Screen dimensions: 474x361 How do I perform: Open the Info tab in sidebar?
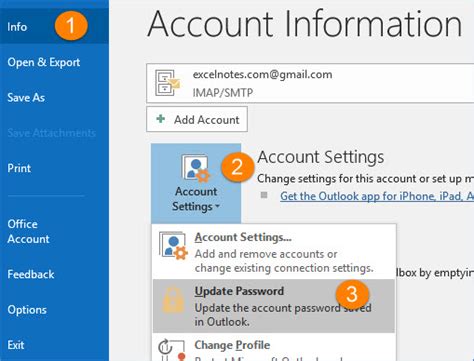(x=54, y=26)
